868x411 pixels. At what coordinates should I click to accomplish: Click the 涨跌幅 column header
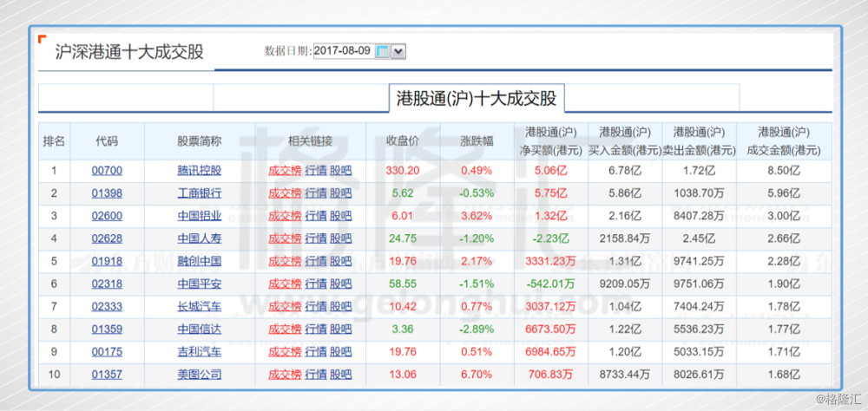(477, 141)
